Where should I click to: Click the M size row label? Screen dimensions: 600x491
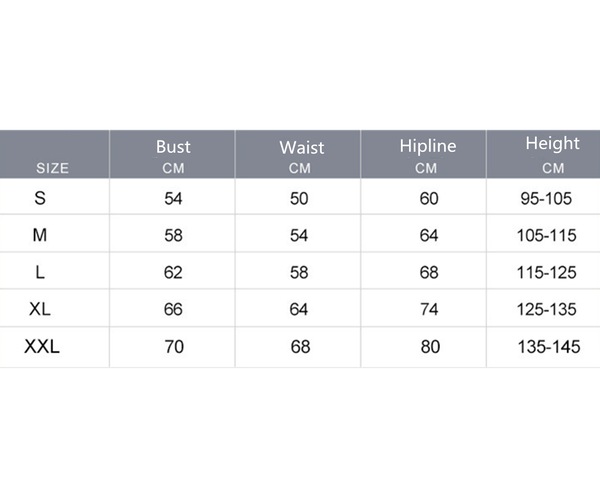click(40, 235)
